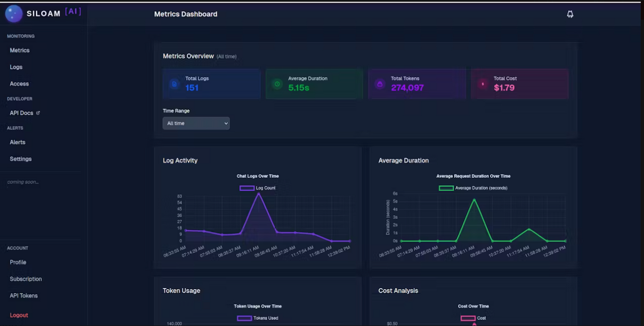Click the MONITORING section label
This screenshot has width=644, height=326.
[21, 36]
